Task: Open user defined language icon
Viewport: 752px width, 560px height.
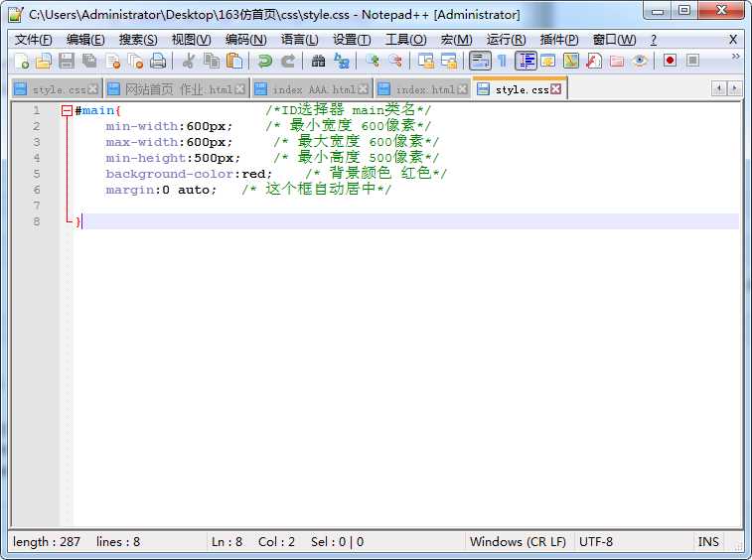Action: (x=547, y=61)
